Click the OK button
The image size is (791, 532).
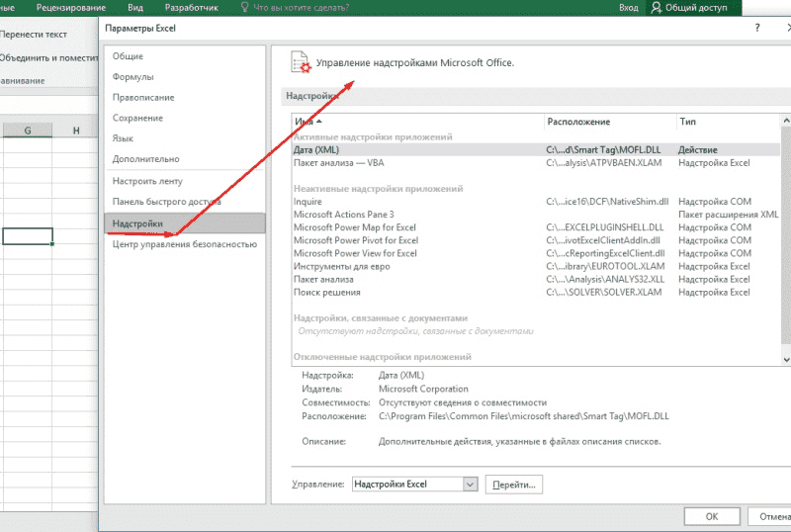pyautogui.click(x=712, y=516)
